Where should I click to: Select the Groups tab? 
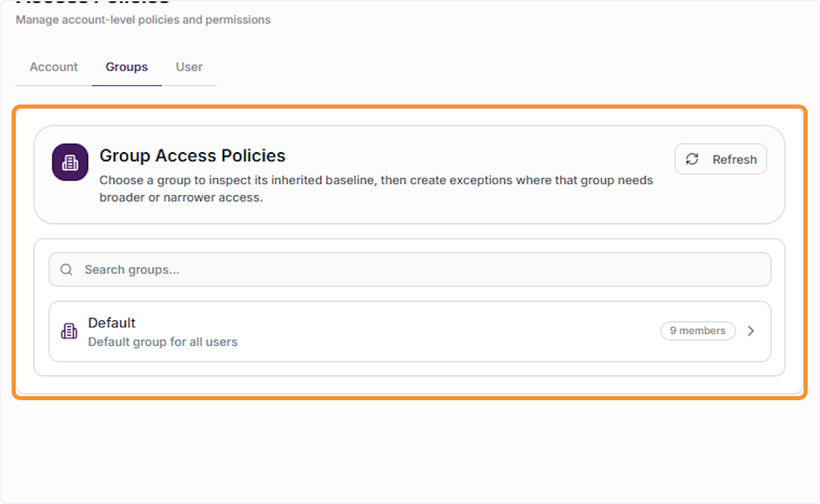(126, 67)
